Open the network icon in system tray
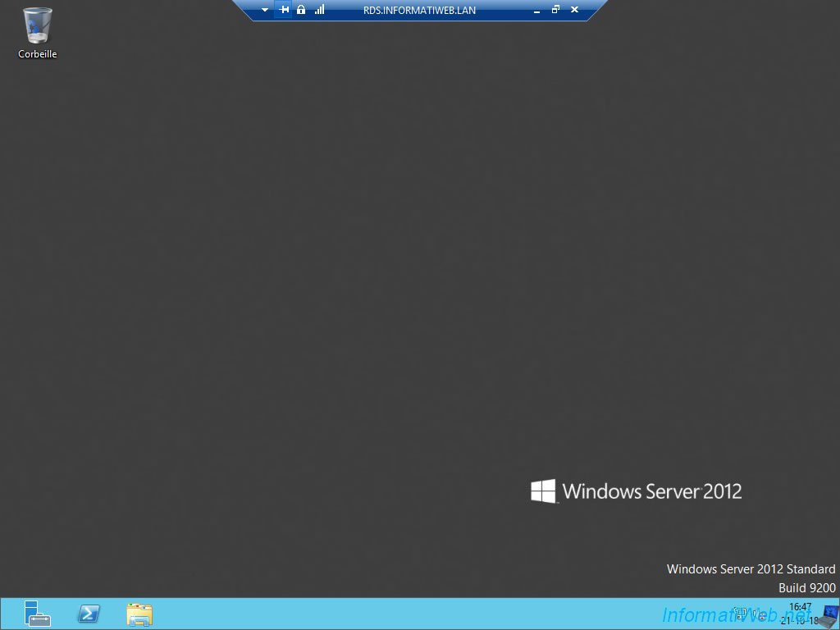The image size is (840, 630). coord(740,612)
